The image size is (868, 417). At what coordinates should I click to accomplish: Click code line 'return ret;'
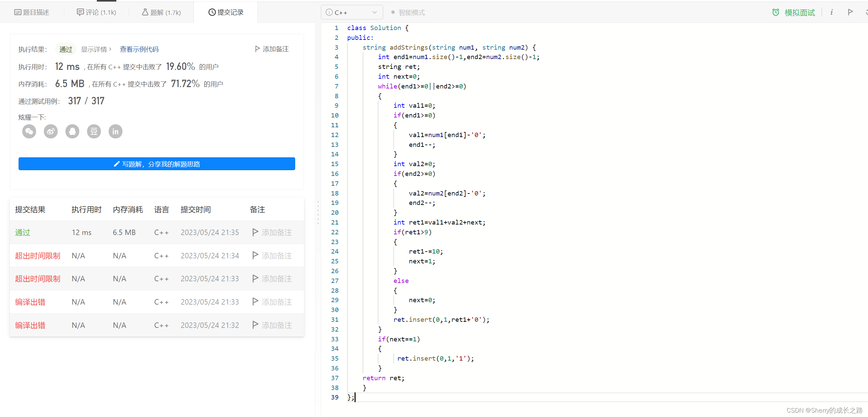coord(383,378)
